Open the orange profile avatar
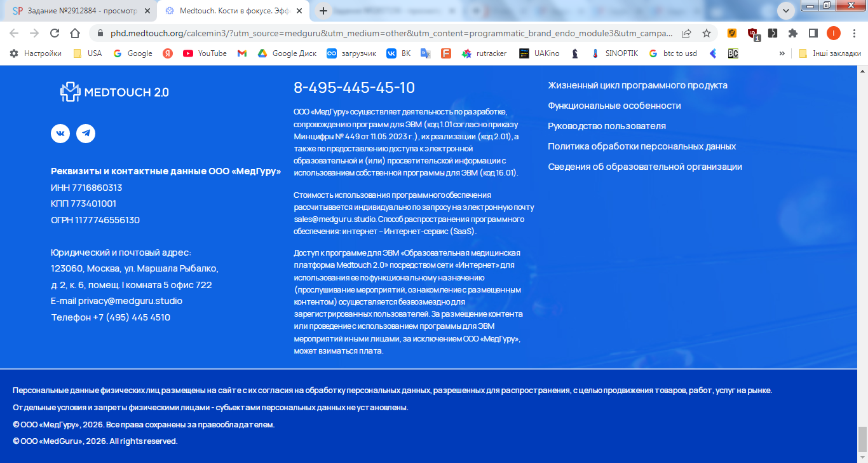868x463 pixels. 833,33
